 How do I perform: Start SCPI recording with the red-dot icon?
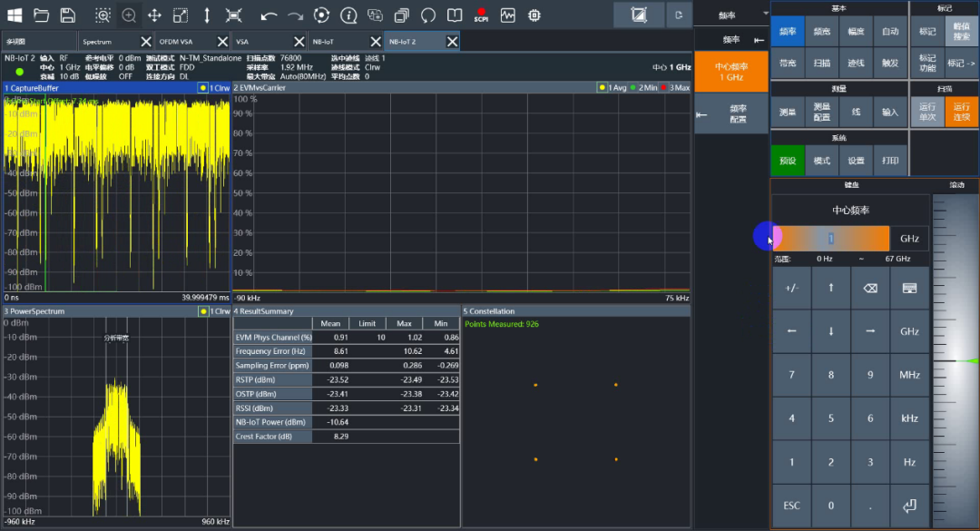point(481,15)
